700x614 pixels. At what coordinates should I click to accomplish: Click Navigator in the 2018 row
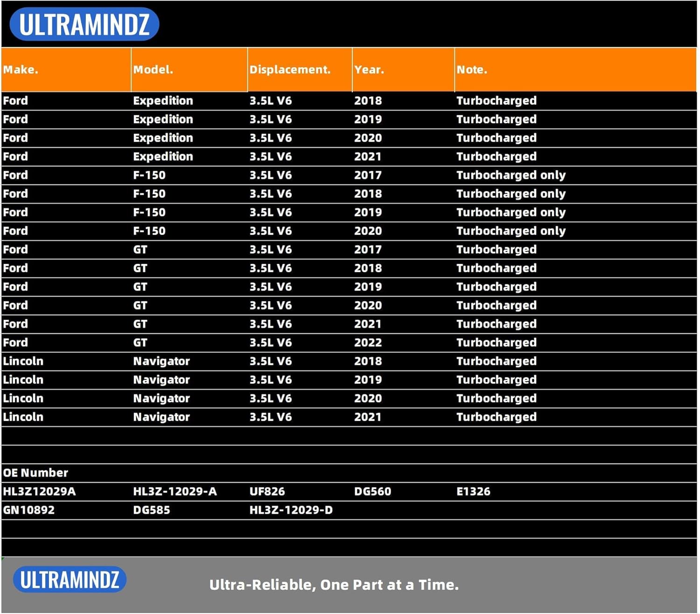(x=161, y=362)
